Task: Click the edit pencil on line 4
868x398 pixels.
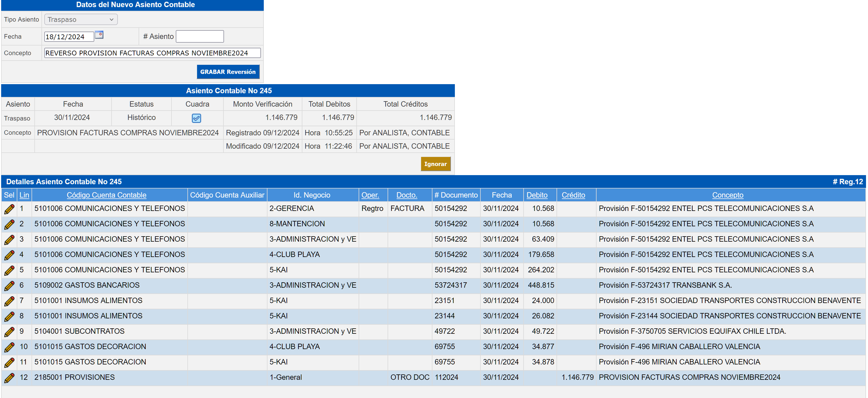Action: (x=9, y=255)
